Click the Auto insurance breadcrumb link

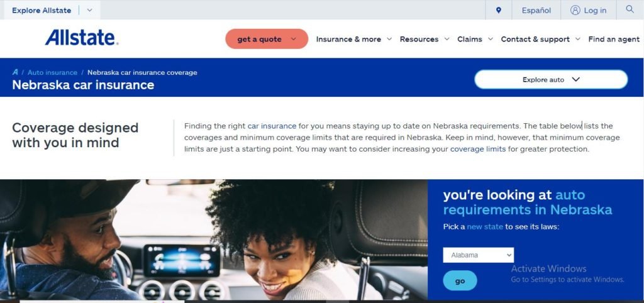coord(52,73)
